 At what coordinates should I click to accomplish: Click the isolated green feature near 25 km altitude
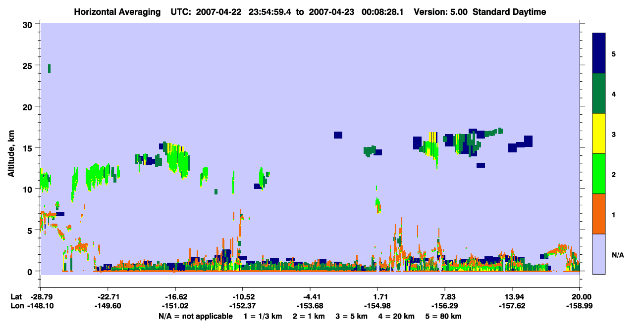(x=49, y=69)
